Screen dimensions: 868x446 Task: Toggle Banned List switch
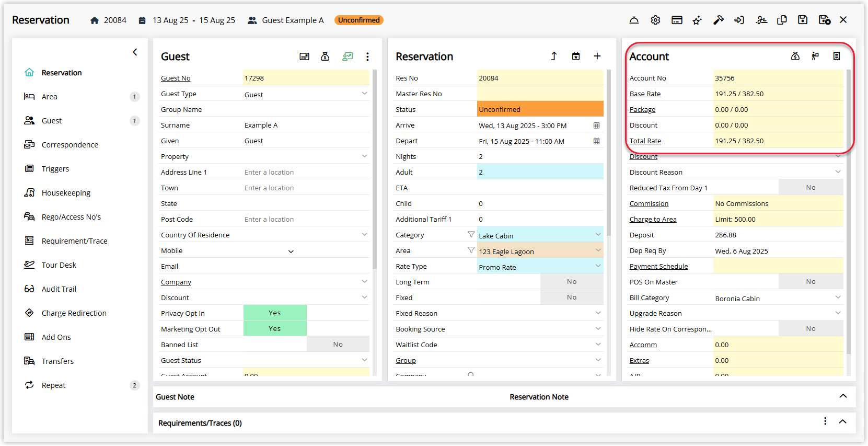click(x=338, y=344)
